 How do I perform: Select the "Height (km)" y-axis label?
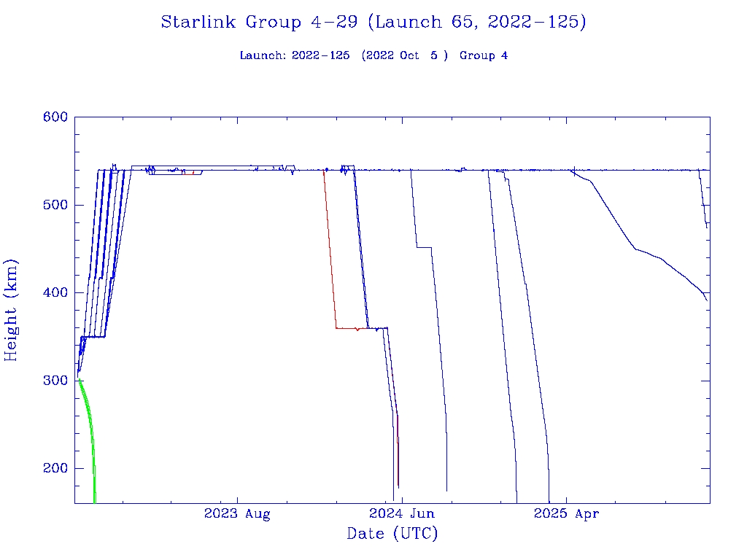tap(12, 309)
